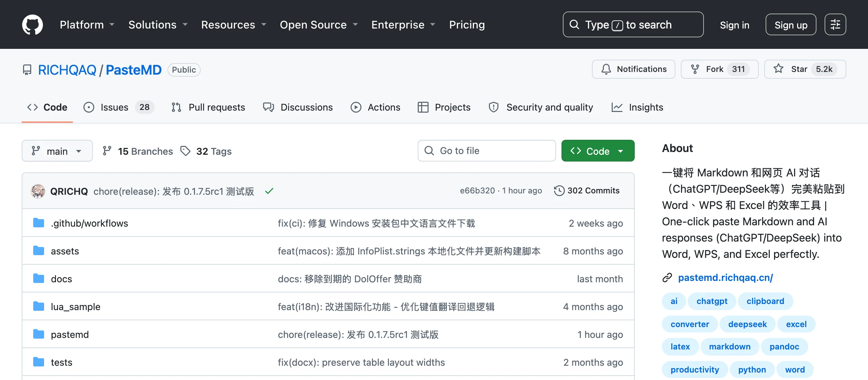Image resolution: width=868 pixels, height=380 pixels.
Task: Expand the Enterprise menu
Action: click(403, 24)
